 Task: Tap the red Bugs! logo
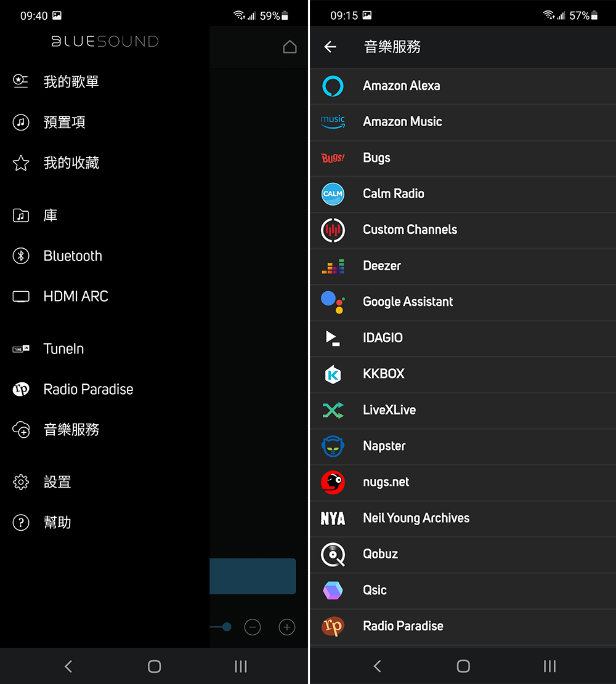(x=333, y=158)
